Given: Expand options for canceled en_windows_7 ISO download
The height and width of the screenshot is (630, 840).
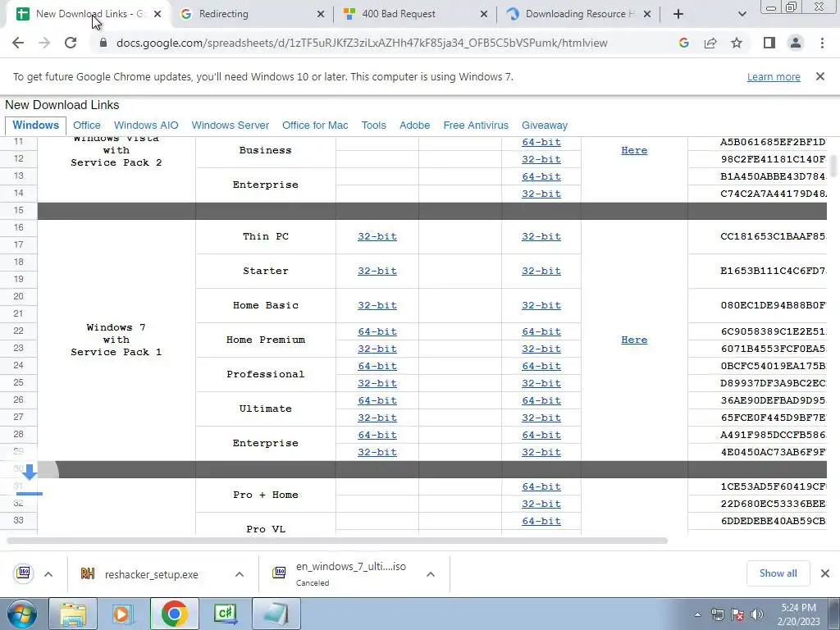Looking at the screenshot, I should 430,574.
